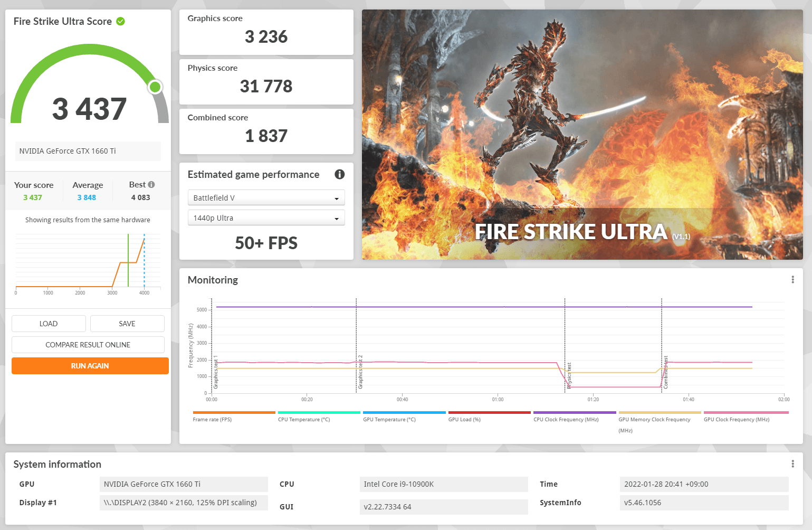Click the Monitoring panel heading
This screenshot has height=530, width=812.
click(x=213, y=280)
